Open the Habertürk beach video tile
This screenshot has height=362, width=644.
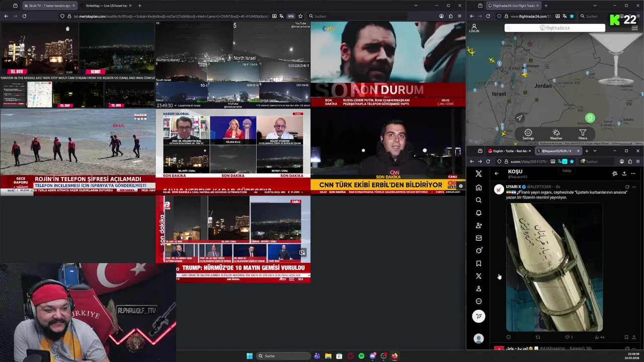(x=78, y=151)
